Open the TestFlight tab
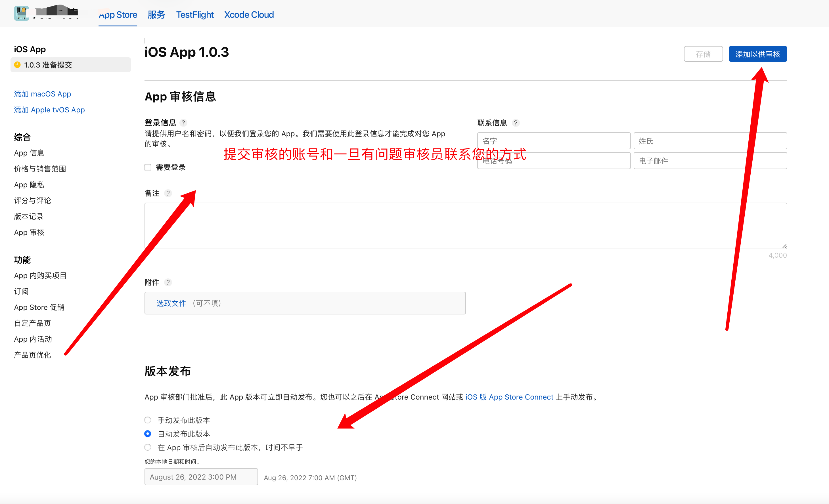This screenshot has width=829, height=504. [x=195, y=15]
